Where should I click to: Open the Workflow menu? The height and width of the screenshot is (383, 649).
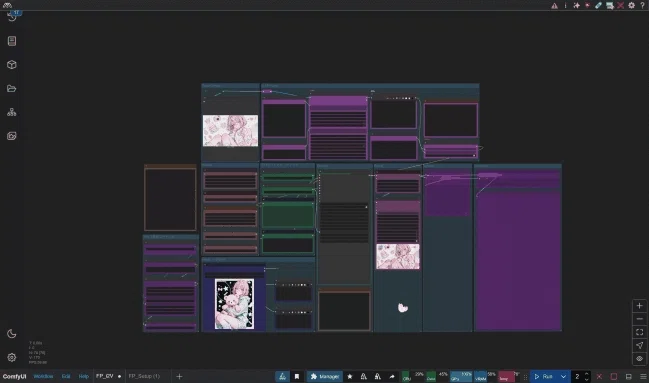[x=43, y=376]
